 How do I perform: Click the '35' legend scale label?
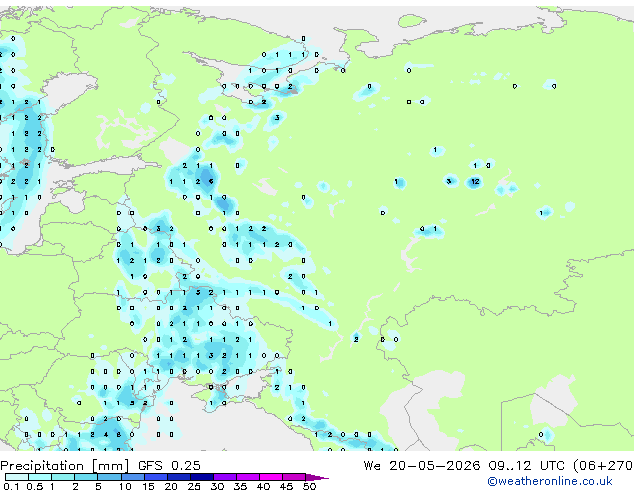240,486
